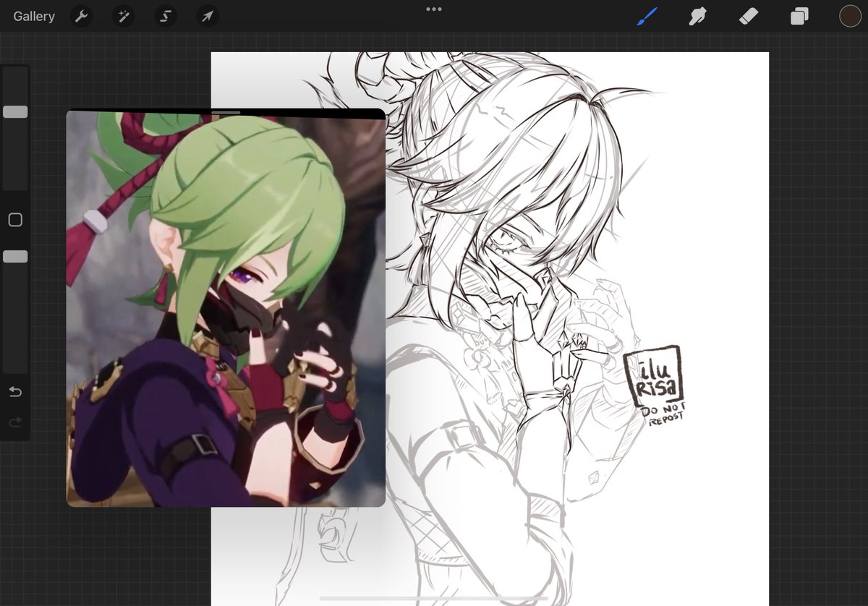The width and height of the screenshot is (868, 606).
Task: Open the Adjustments magic wand menu
Action: click(124, 16)
